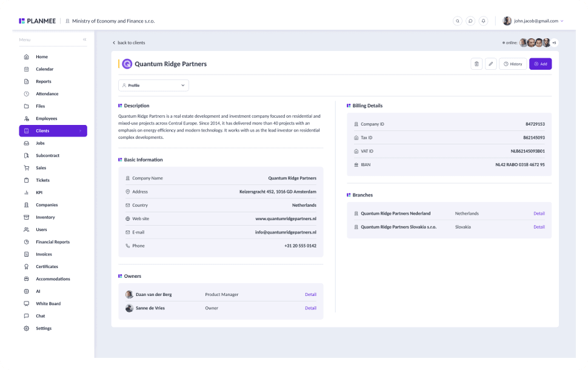Open the notifications bell icon
Screen dimensions: 588x370
pos(483,21)
